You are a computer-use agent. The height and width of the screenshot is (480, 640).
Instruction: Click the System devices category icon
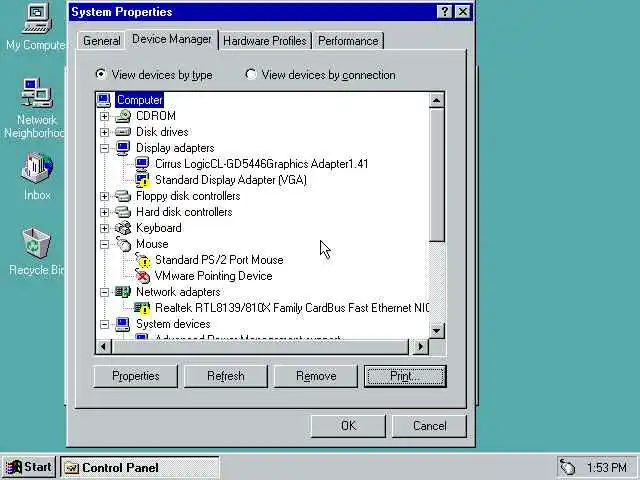(123, 324)
